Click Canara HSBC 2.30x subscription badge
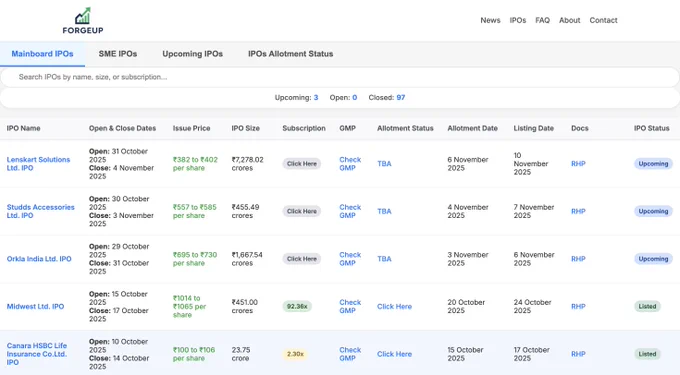Image resolution: width=680 pixels, height=375 pixels. click(x=295, y=354)
